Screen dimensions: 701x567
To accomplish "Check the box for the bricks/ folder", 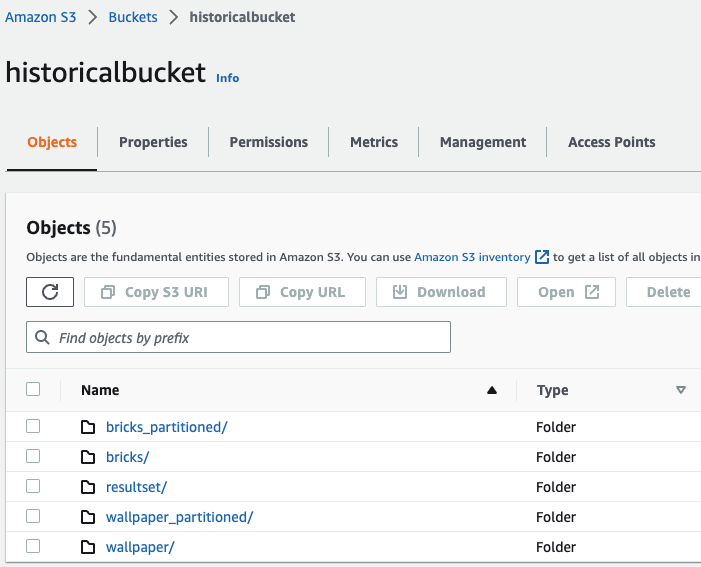I will pos(33,456).
